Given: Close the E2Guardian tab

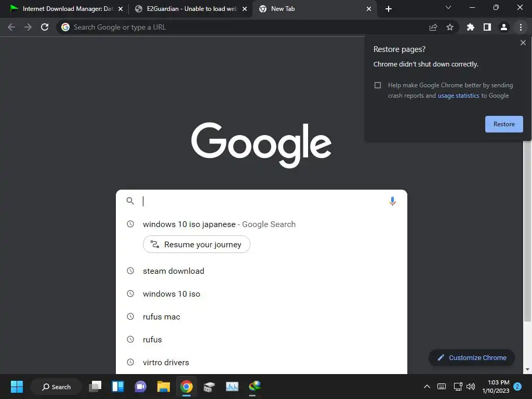Looking at the screenshot, I should (245, 9).
